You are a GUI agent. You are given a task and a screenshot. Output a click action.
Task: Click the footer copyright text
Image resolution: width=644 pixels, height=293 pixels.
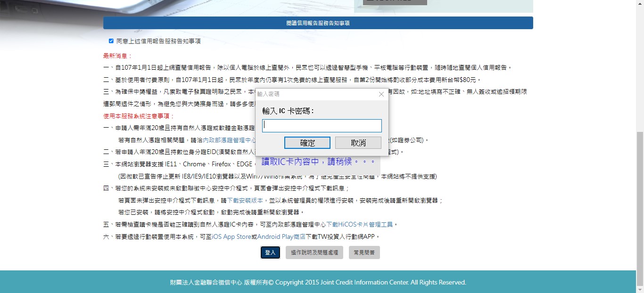tap(318, 282)
